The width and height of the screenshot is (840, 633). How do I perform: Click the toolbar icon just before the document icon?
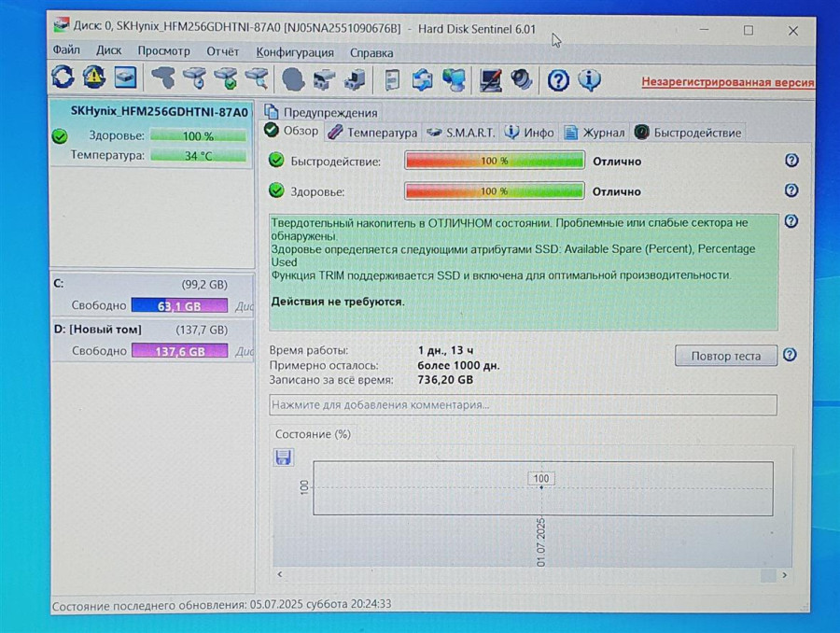pos(355,80)
